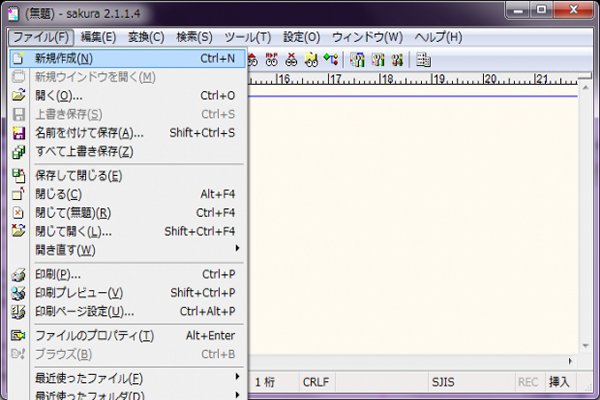The image size is (600, 400).
Task: Click the SJIS encoding field in status bar
Action: (x=443, y=382)
